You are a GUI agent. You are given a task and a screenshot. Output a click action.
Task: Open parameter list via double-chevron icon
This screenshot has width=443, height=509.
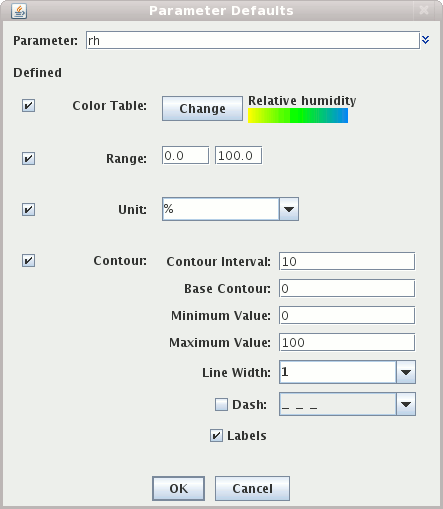tap(425, 40)
